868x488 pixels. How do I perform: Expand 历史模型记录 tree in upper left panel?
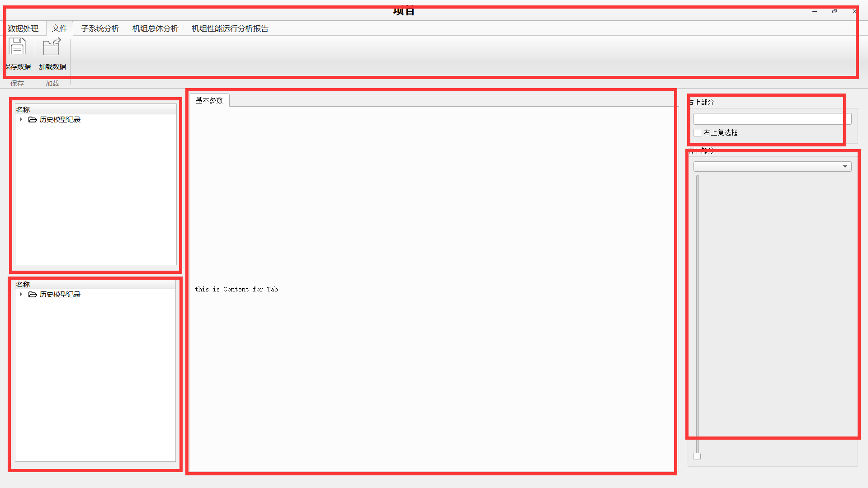[21, 119]
